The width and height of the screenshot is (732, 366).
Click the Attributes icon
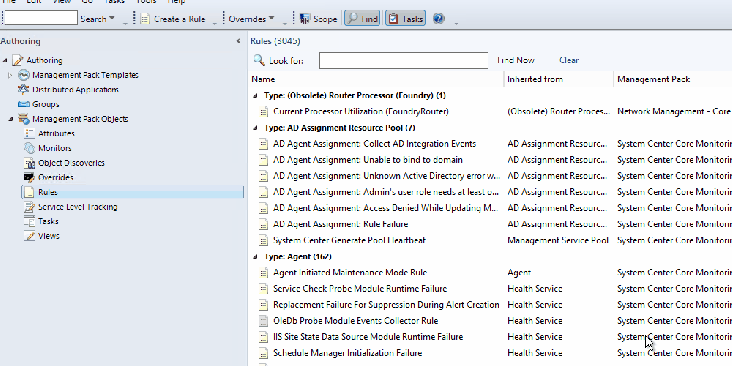pos(29,134)
